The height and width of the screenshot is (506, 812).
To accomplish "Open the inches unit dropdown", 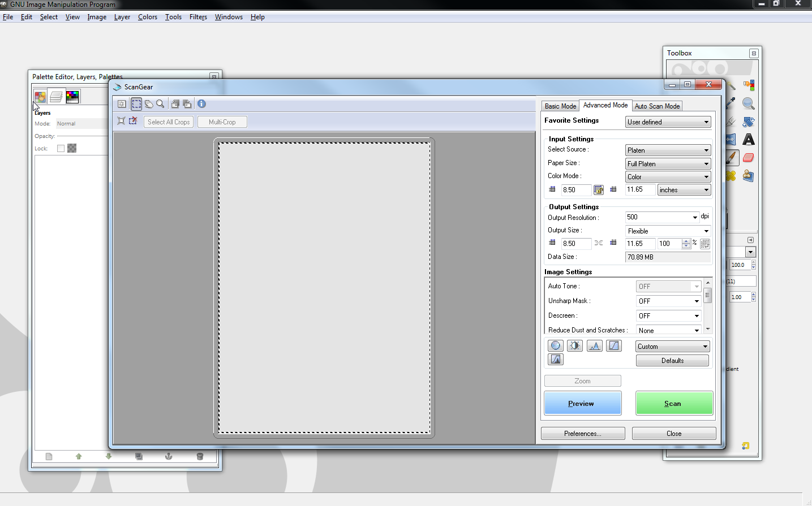I will 684,190.
